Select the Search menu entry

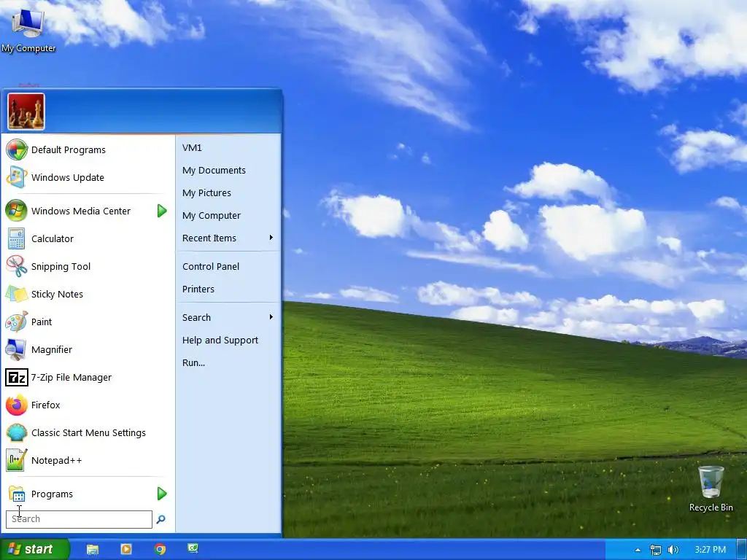(228, 317)
